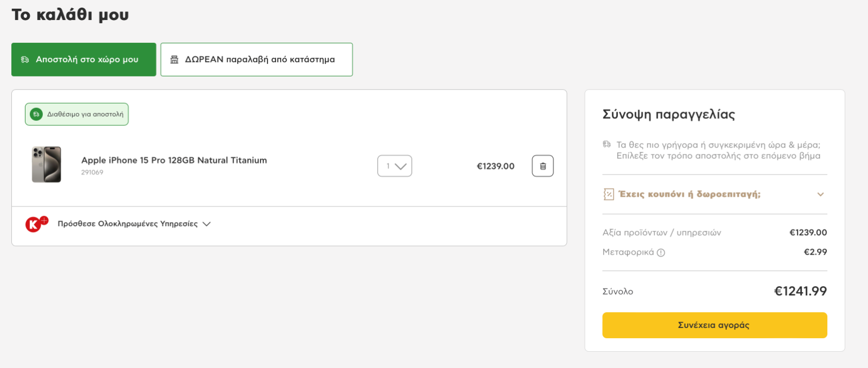Switch to ΔΩΡΕΑΝ παραλαβή από κατάστημα tab
Screen dimensions: 868x368
pyautogui.click(x=257, y=60)
